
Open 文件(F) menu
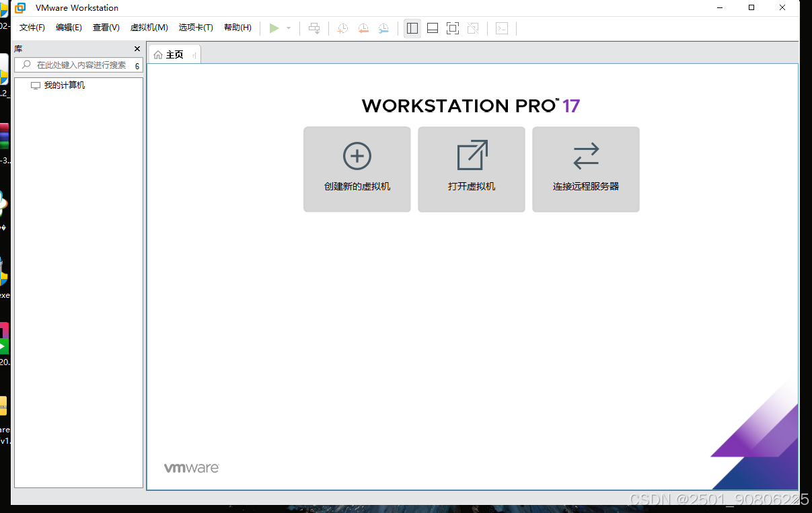pos(32,28)
